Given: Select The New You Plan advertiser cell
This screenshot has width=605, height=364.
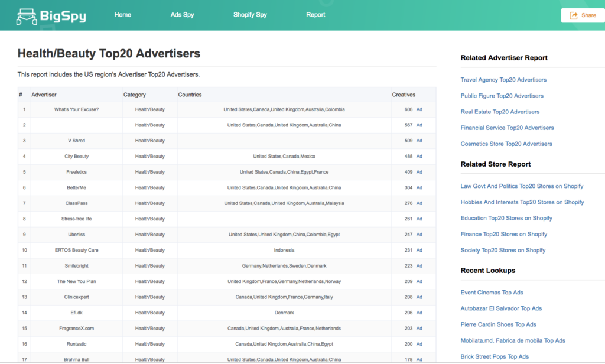Looking at the screenshot, I should [76, 281].
